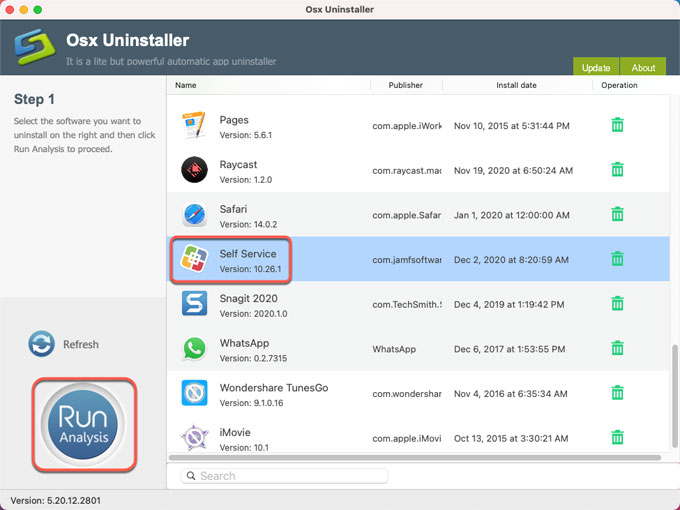Screen dimensions: 680x510
Task: Click the vertical scrollbar thumb
Action: [x=675, y=396]
